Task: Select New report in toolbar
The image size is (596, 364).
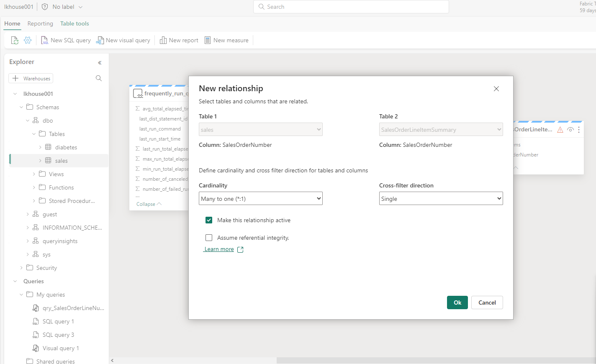Action: tap(179, 40)
